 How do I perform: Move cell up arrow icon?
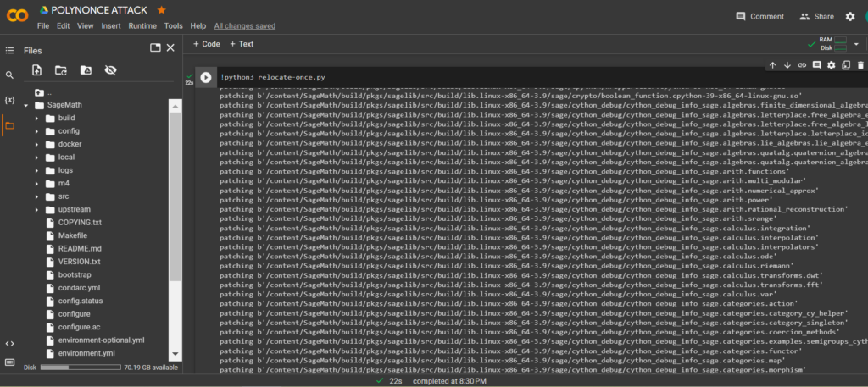click(773, 65)
